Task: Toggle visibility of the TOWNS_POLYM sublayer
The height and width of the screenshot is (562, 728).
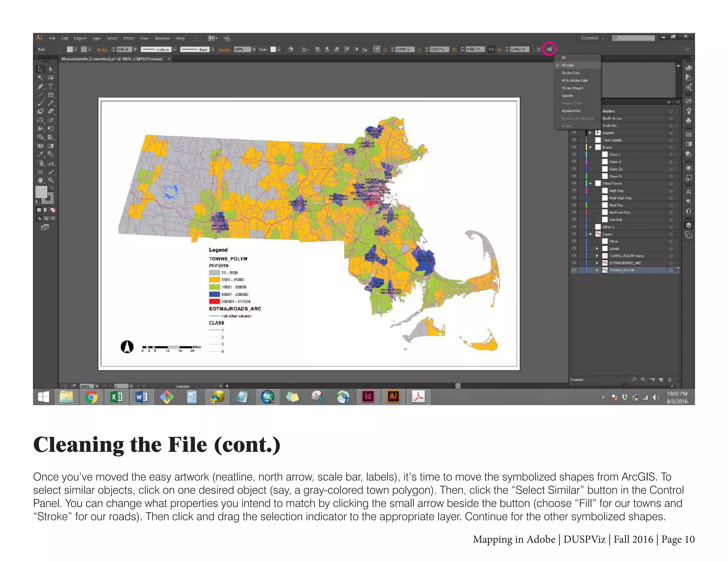Action: [574, 270]
